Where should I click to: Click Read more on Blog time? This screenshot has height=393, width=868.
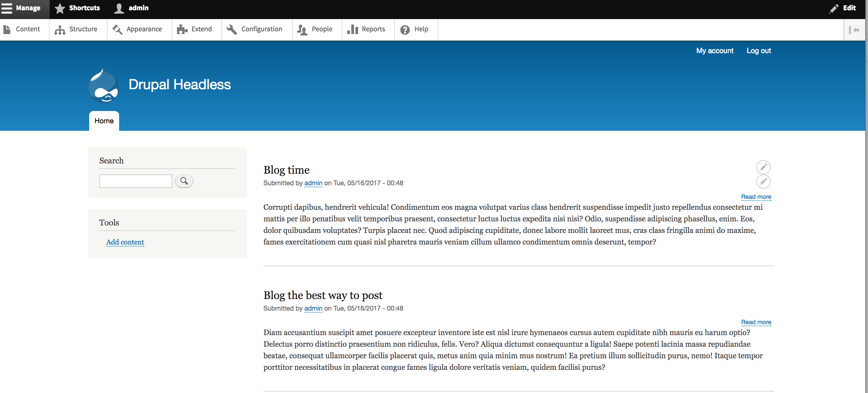coord(756,196)
